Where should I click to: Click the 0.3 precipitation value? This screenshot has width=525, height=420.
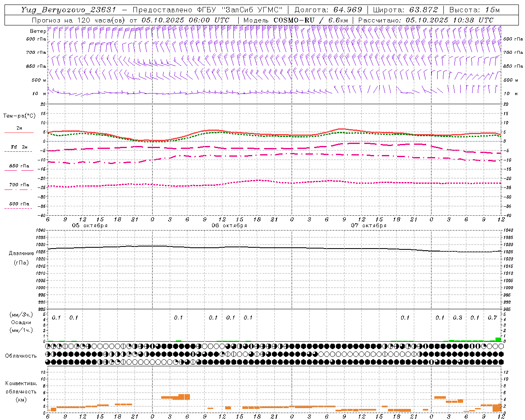tap(457, 318)
